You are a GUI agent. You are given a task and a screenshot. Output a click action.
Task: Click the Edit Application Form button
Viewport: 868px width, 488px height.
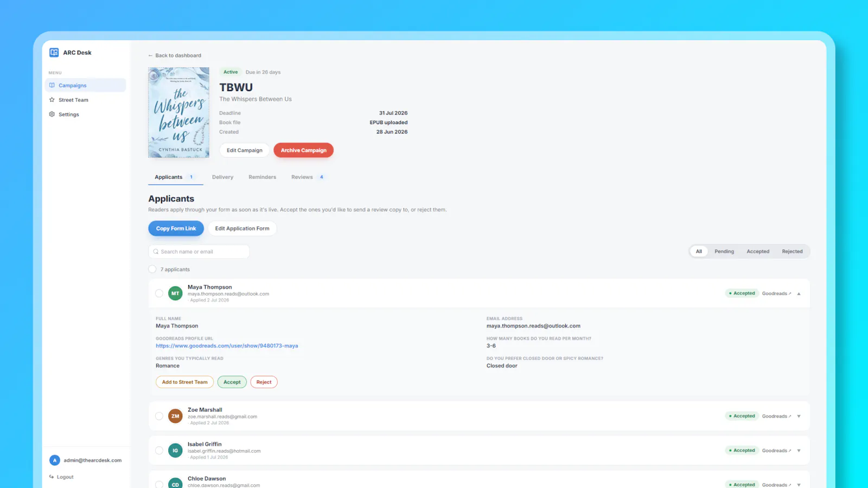[x=242, y=228]
